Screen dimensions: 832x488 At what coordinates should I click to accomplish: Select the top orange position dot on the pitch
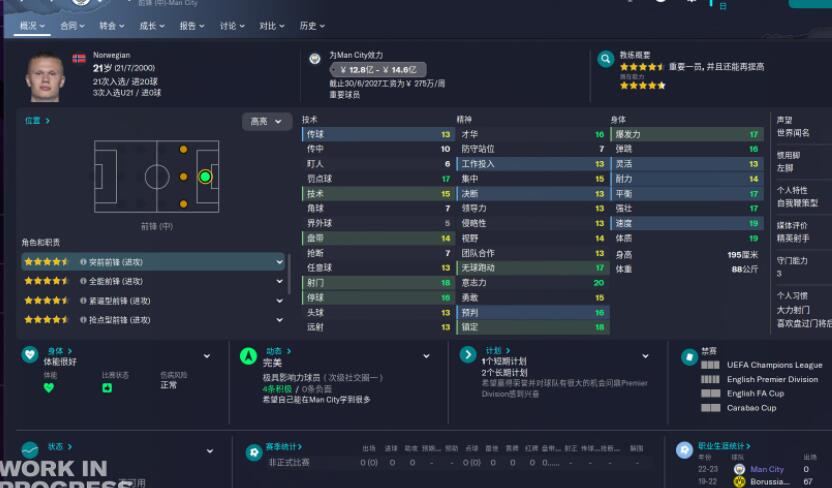click(x=183, y=150)
